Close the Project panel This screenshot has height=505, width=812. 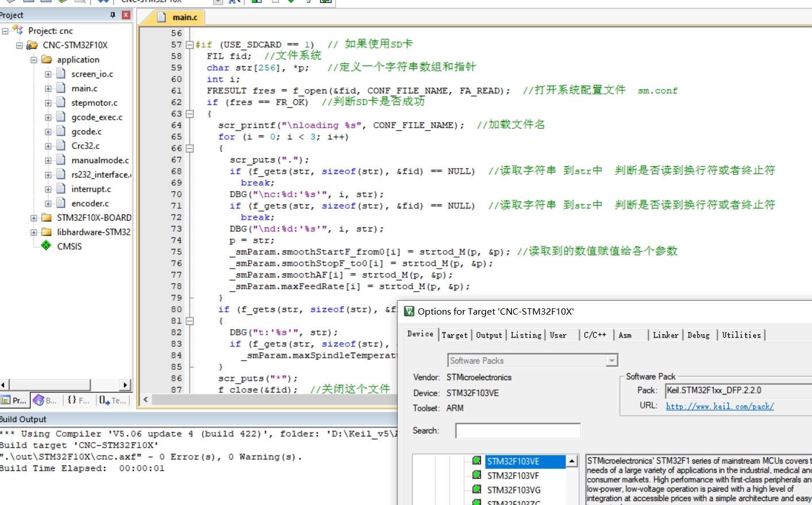click(126, 15)
